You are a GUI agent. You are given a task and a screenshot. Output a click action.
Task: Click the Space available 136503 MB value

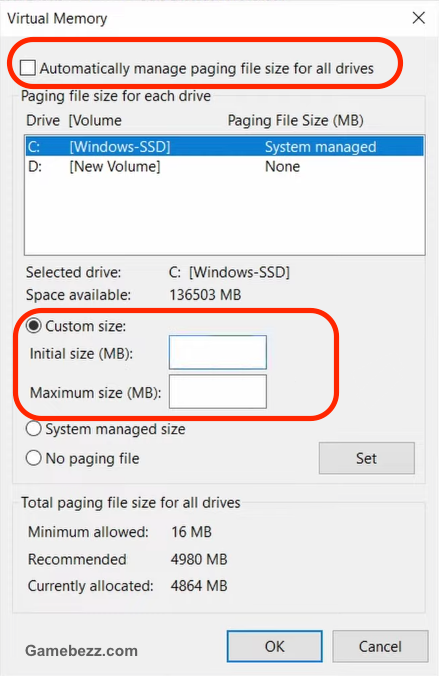[205, 295]
